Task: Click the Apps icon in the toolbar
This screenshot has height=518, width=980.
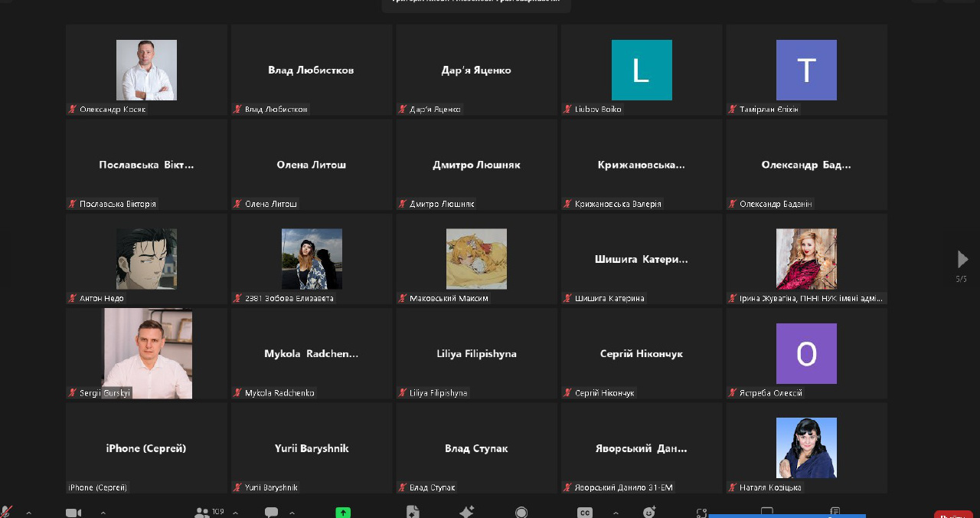Action: coord(701,513)
